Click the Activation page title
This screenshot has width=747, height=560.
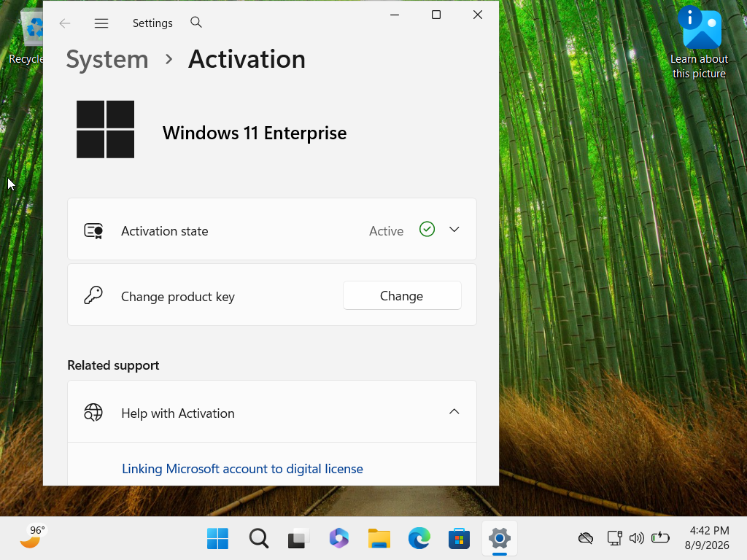[x=247, y=60]
